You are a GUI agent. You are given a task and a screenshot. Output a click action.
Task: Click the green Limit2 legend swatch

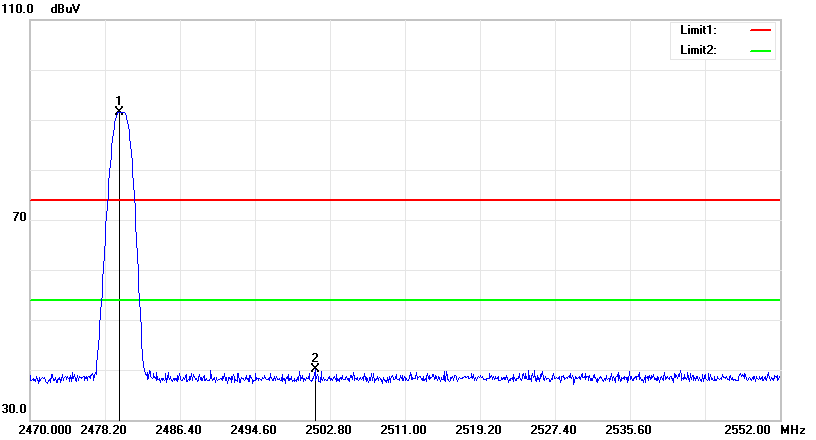(760, 51)
